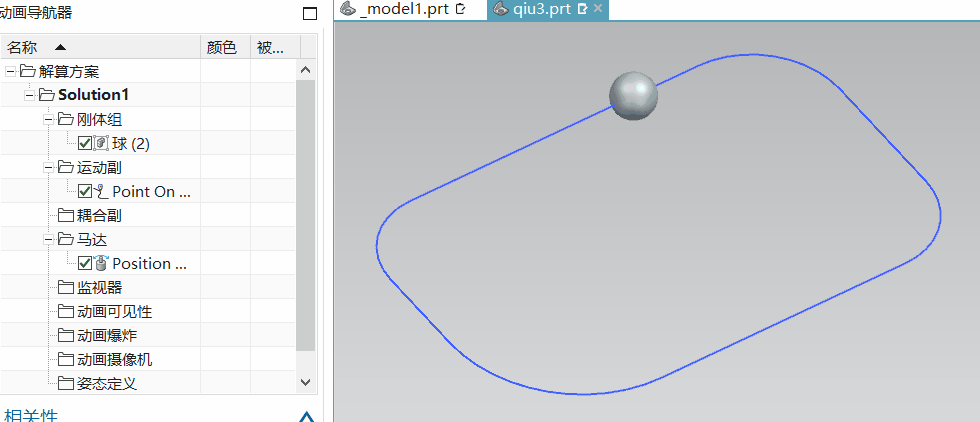Click the 动画可见性 tree label
The image size is (980, 422).
tap(114, 311)
